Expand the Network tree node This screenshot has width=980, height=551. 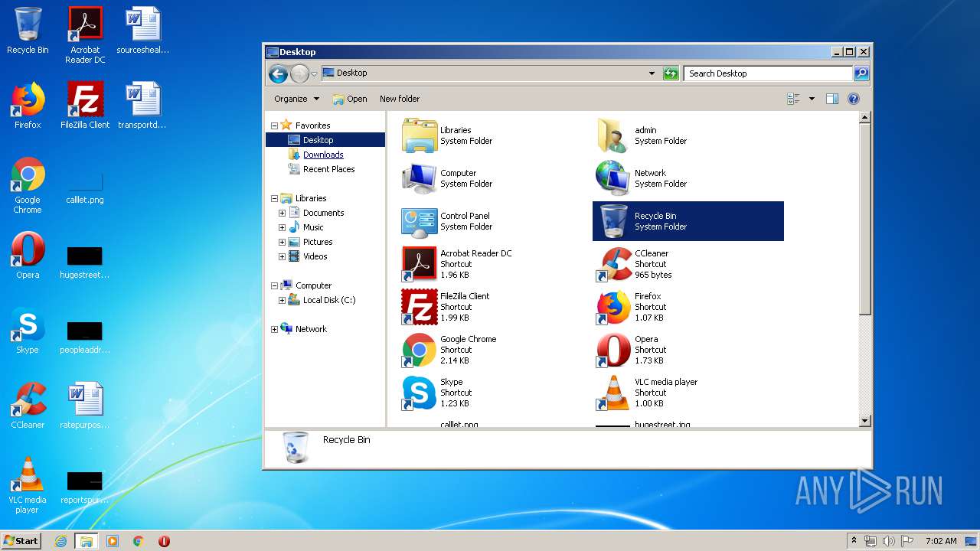[x=274, y=329]
